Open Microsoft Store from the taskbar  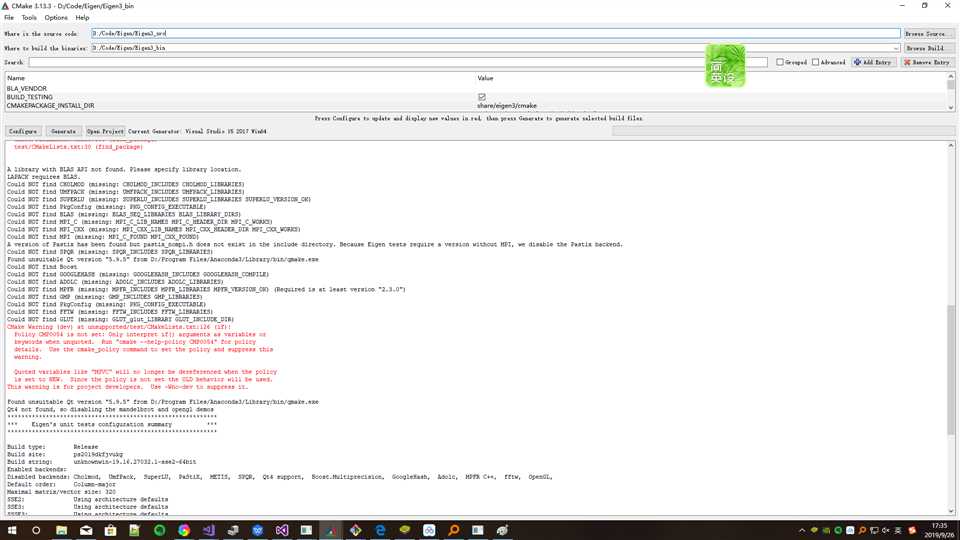[110, 530]
